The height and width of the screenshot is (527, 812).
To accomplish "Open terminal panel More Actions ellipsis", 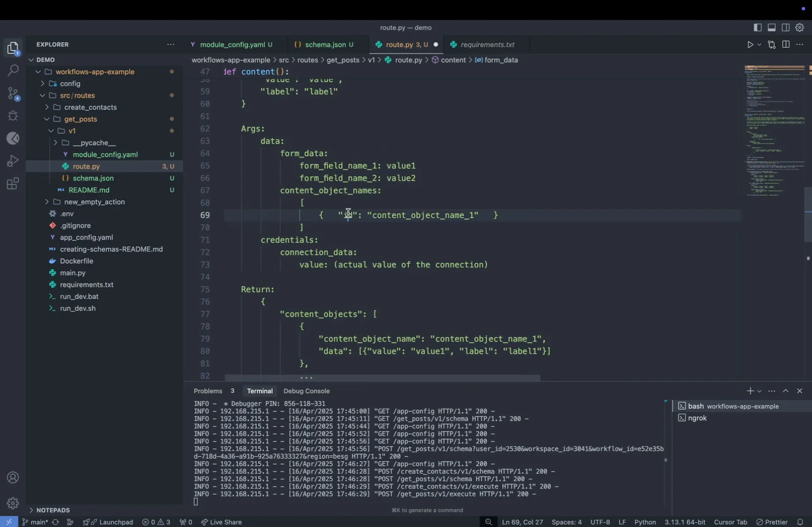I will pos(772,391).
